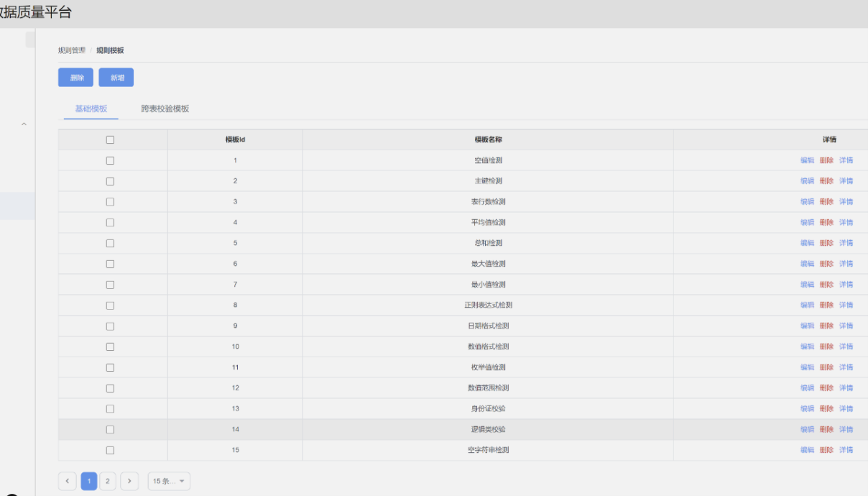
Task: View 详情 for 平均值检测
Action: click(x=846, y=223)
